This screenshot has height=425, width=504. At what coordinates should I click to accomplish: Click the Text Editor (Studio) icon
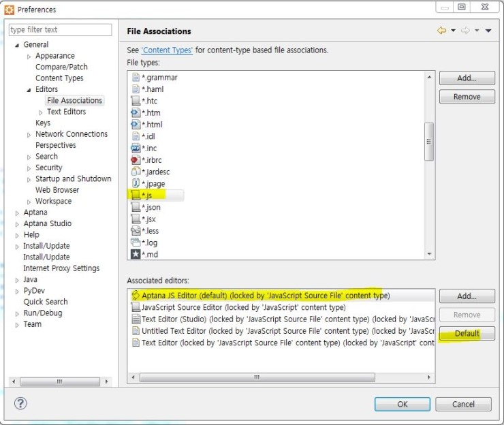[136, 319]
